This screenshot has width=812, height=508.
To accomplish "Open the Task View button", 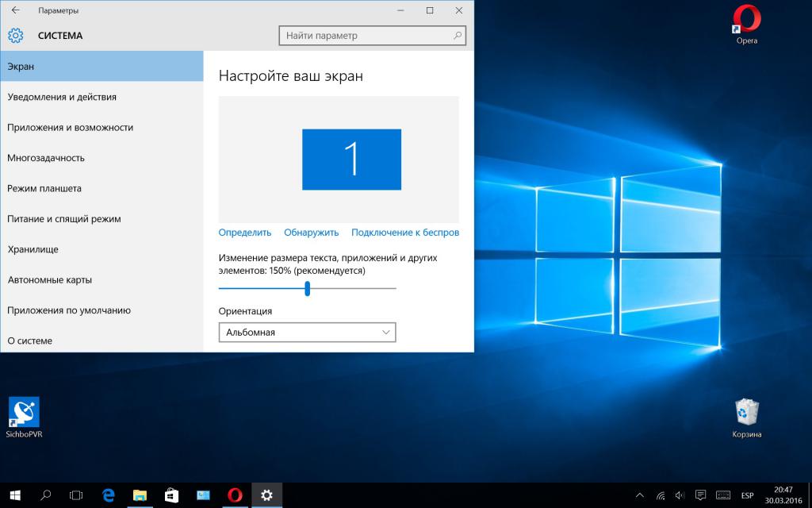I will (x=76, y=495).
